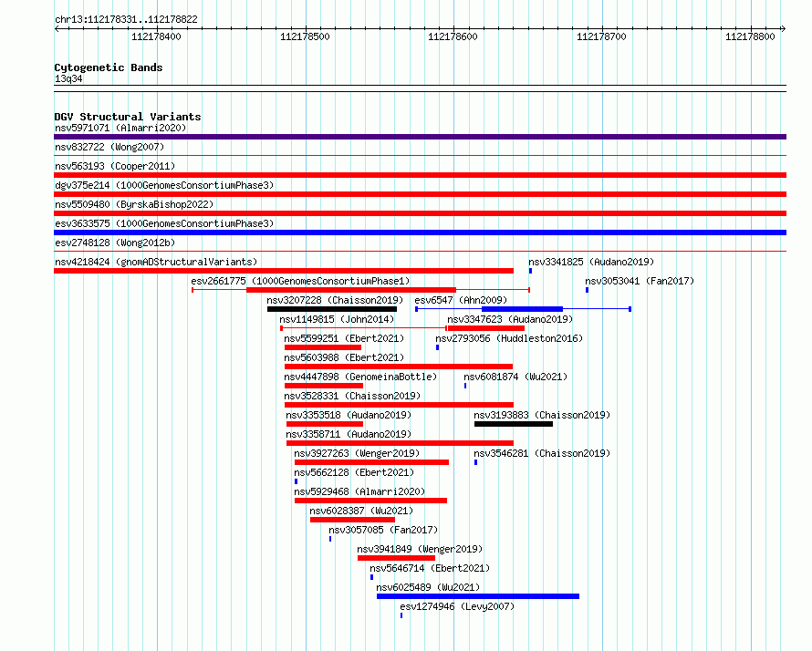Image resolution: width=812 pixels, height=651 pixels.
Task: Open esv2661775 (1000GenomesConsortiumPhase1) label
Action: tap(300, 281)
